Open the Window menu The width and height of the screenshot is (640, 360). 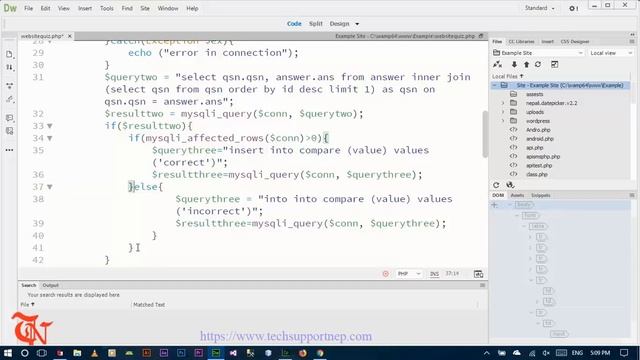click(x=168, y=8)
